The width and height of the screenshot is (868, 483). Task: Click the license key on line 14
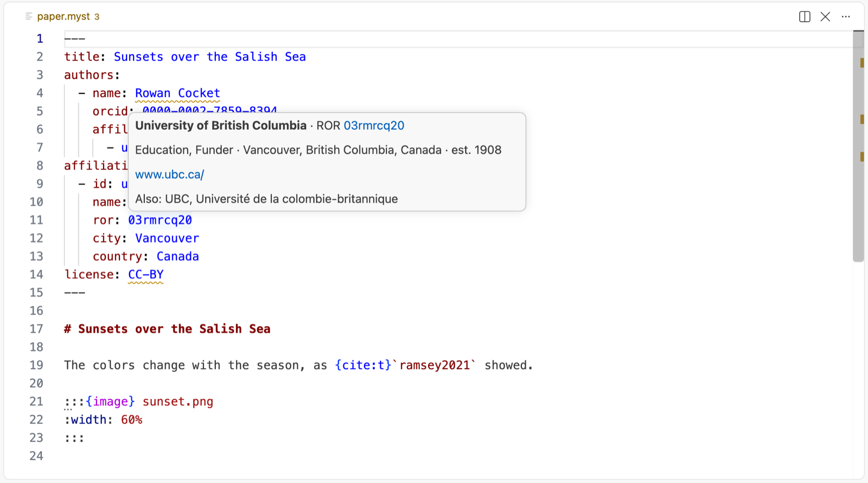88,275
